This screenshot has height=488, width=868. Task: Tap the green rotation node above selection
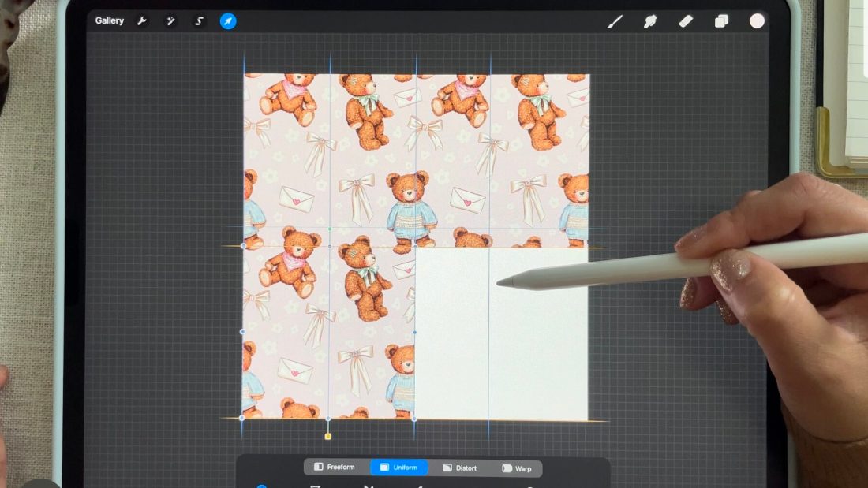tap(329, 229)
